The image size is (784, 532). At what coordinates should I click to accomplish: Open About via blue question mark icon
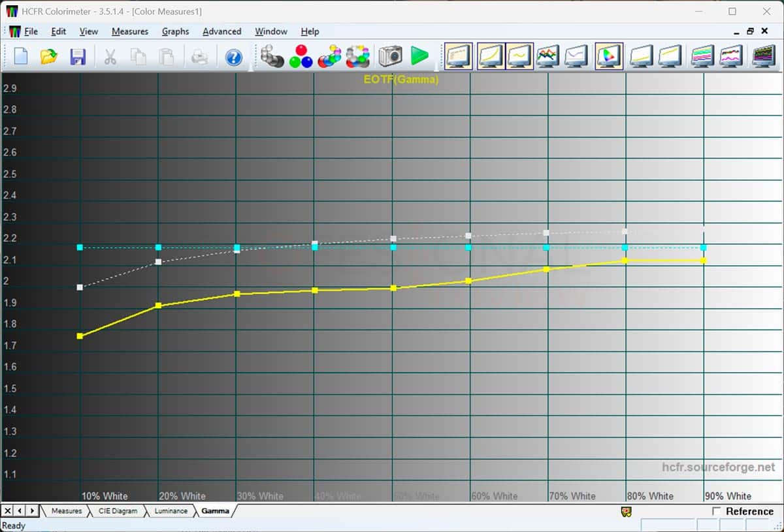[234, 57]
